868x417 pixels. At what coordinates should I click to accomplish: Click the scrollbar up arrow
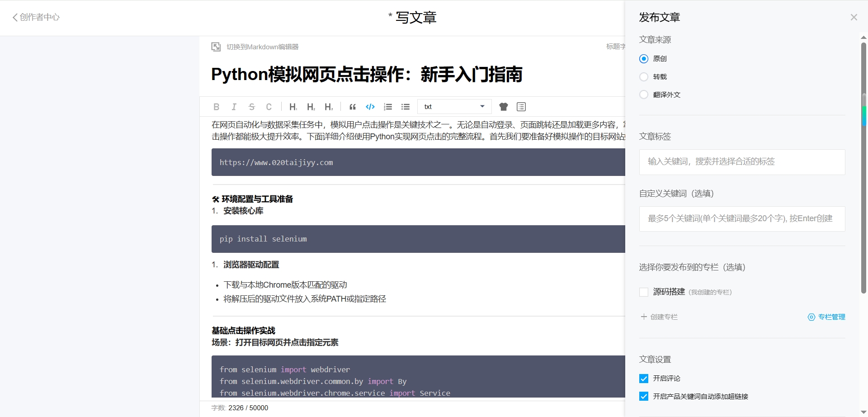point(863,38)
